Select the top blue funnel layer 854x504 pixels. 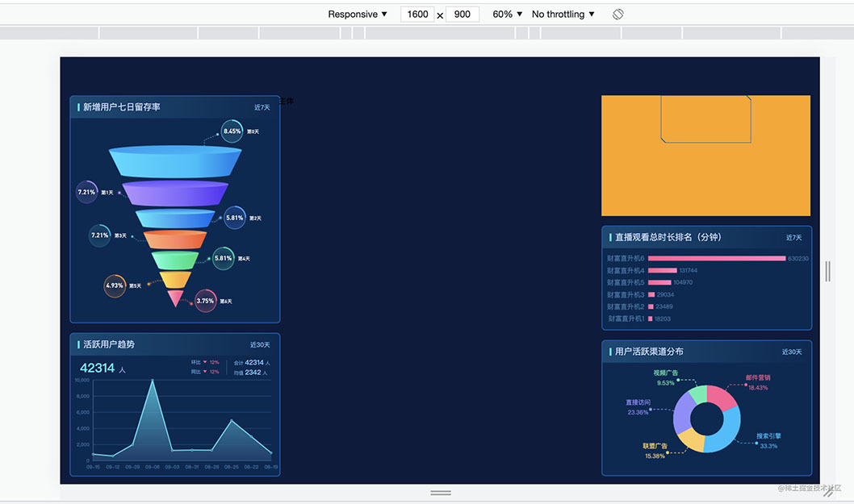(175, 161)
